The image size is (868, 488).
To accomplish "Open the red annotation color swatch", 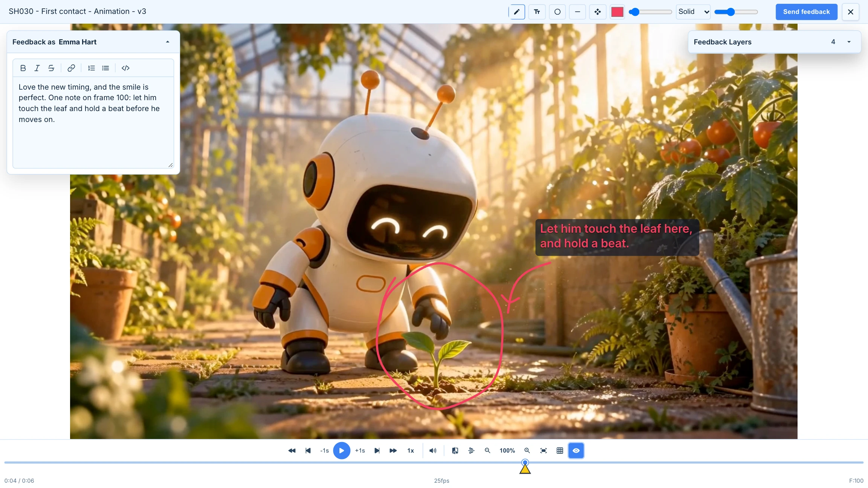I will pos(617,12).
